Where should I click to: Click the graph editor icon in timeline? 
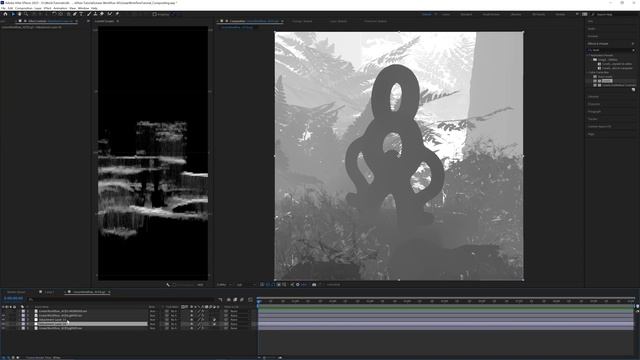(x=250, y=300)
